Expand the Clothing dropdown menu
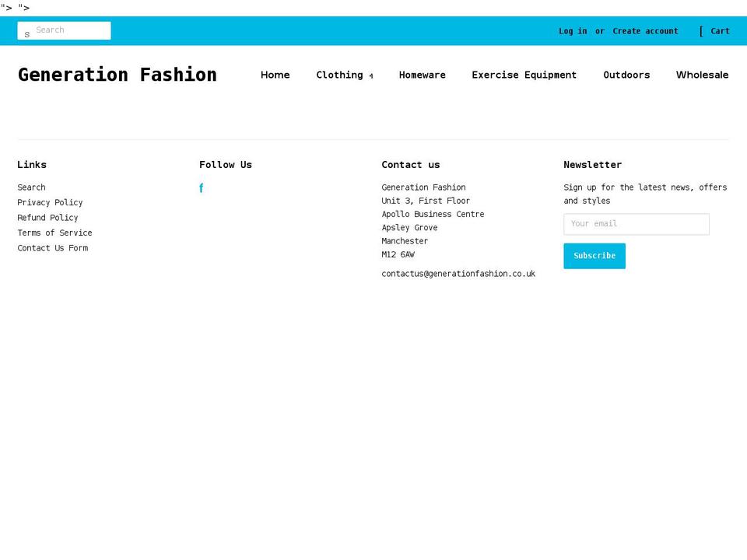The height and width of the screenshot is (560, 747). (x=343, y=75)
